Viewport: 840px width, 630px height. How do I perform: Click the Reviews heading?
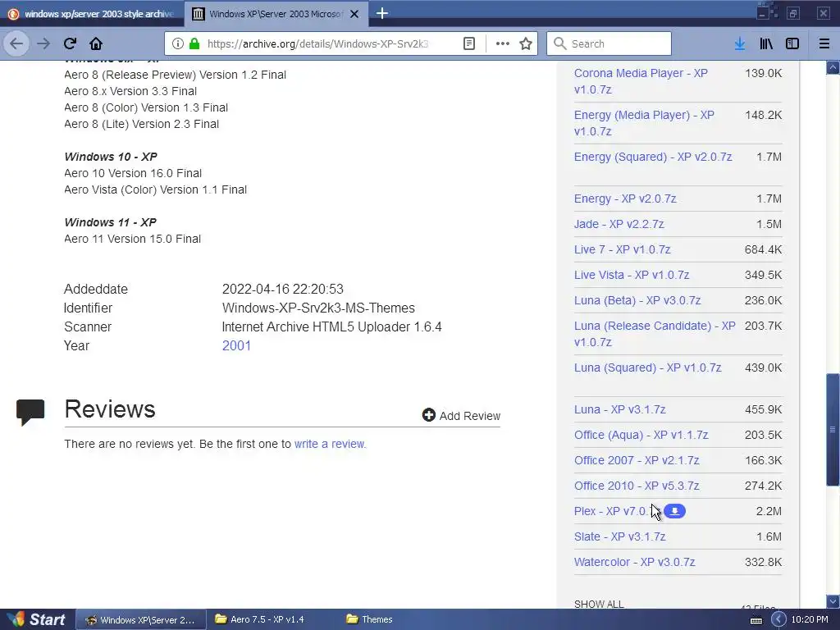(x=110, y=409)
